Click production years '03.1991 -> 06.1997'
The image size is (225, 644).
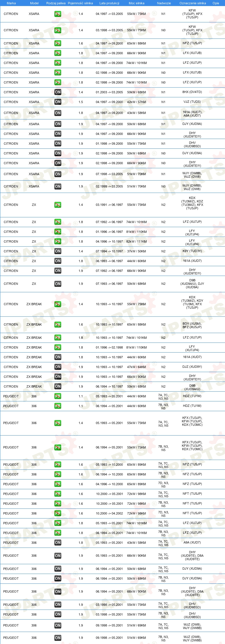[x=109, y=205]
